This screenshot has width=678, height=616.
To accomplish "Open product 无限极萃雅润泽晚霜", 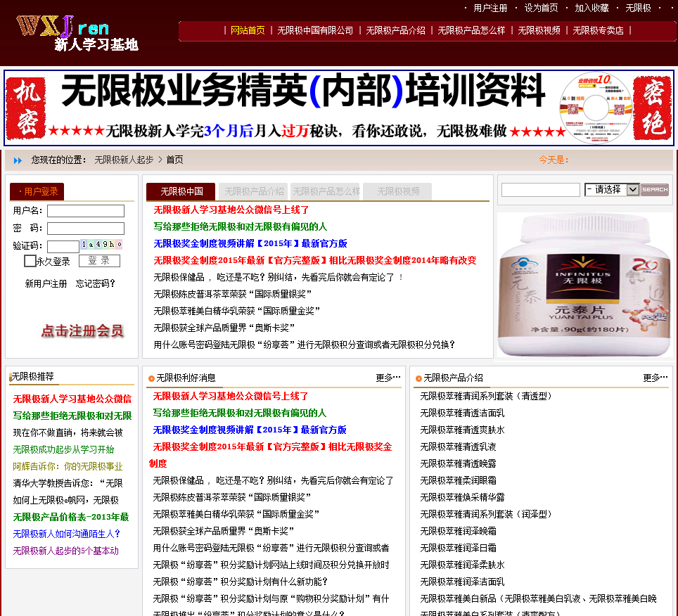I will [x=458, y=532].
